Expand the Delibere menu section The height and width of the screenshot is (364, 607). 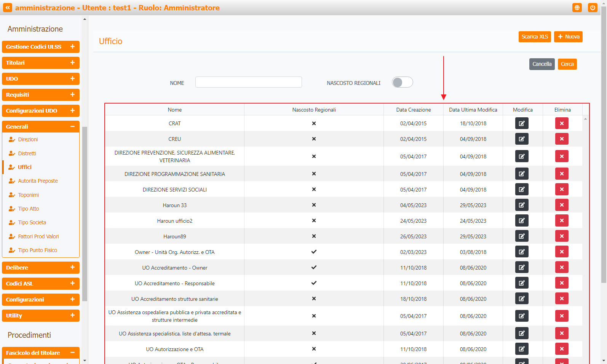click(x=40, y=268)
